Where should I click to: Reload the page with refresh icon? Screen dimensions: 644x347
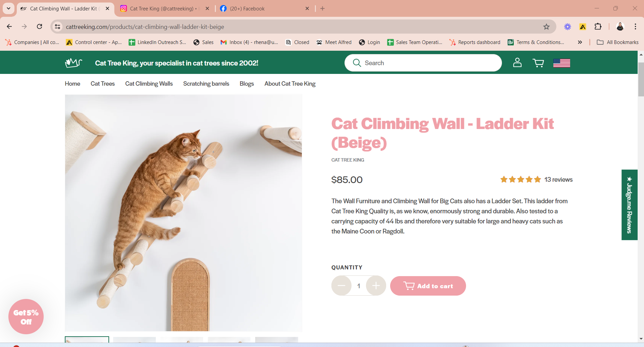tap(40, 27)
